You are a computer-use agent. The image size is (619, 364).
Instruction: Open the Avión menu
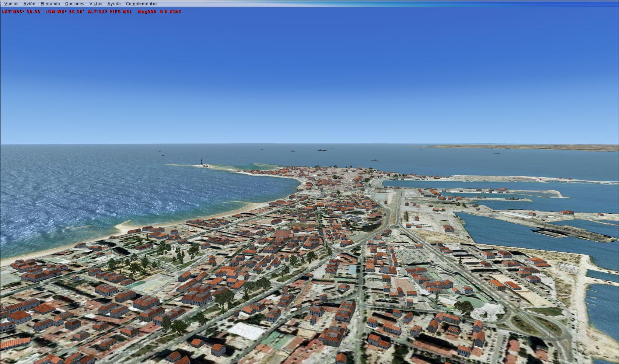coord(29,4)
